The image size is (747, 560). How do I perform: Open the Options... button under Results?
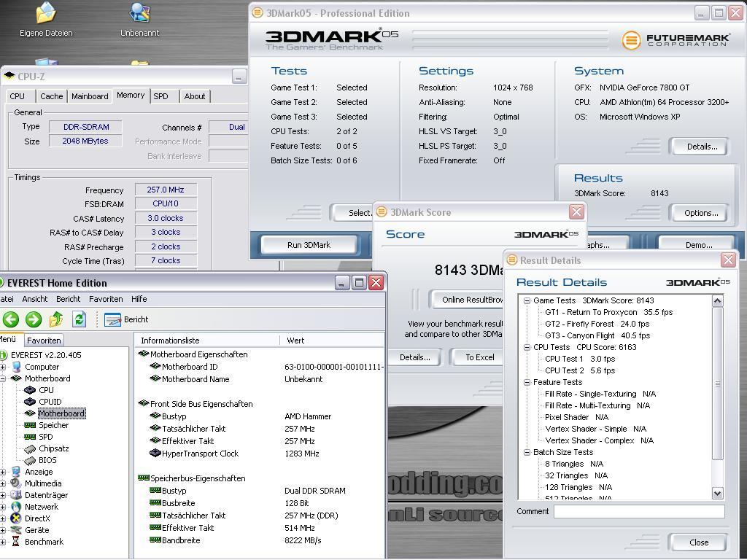[699, 213]
